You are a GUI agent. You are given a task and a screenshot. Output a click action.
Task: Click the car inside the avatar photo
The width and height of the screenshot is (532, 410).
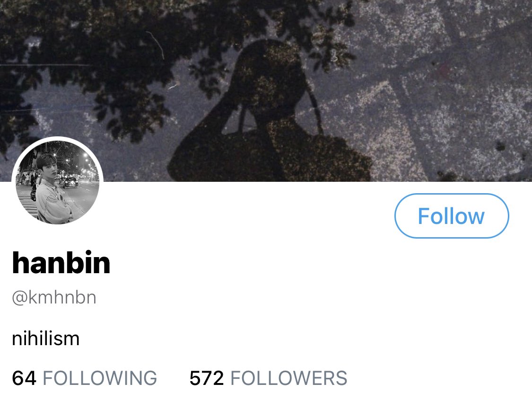click(70, 182)
